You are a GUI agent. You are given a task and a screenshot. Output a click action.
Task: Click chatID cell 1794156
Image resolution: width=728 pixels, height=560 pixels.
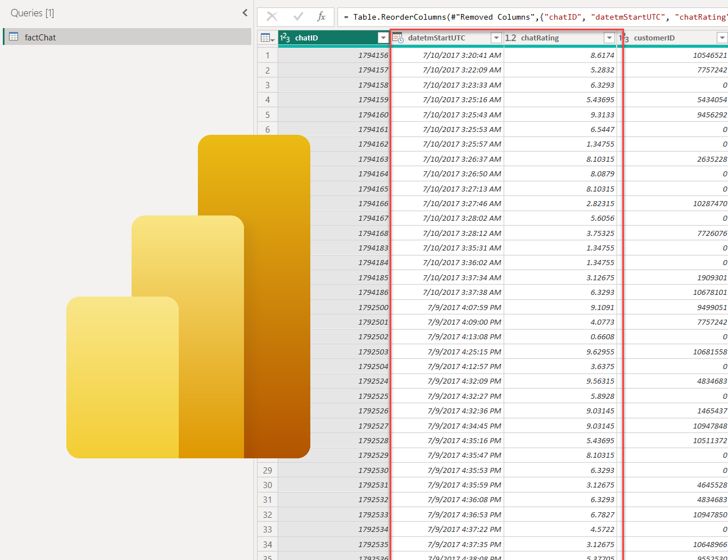pos(334,55)
